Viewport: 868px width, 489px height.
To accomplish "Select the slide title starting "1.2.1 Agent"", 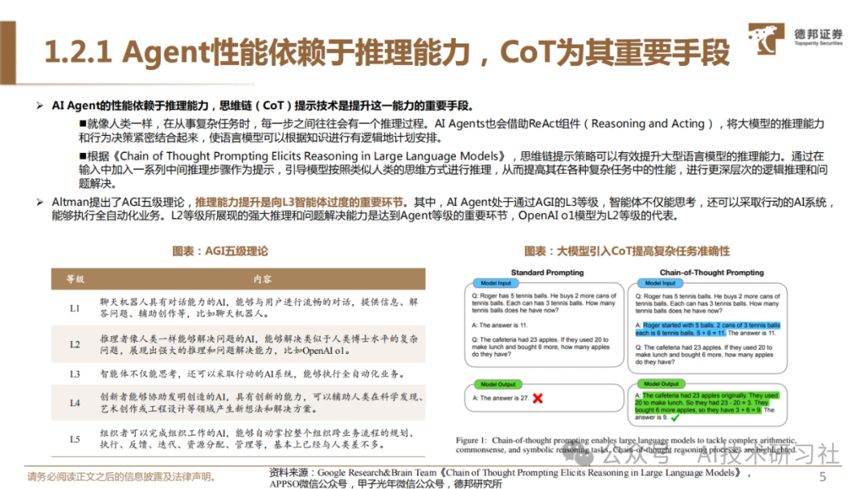I will click(x=387, y=52).
